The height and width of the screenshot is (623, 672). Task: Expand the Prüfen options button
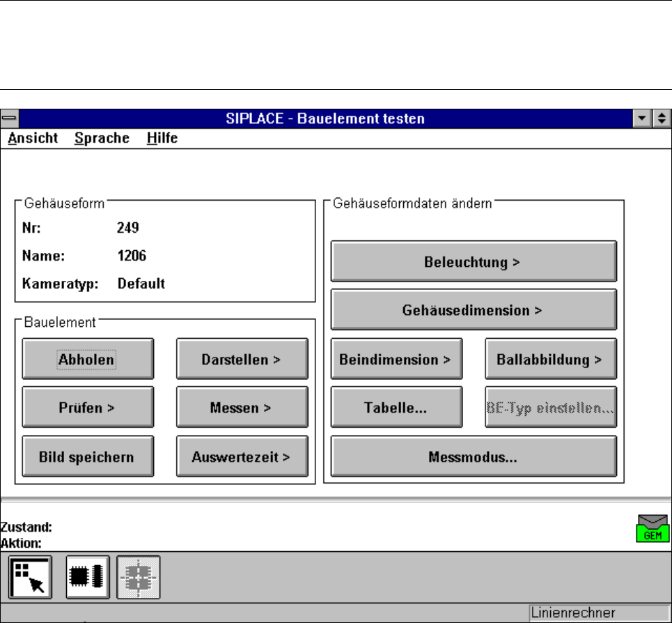[x=88, y=408]
